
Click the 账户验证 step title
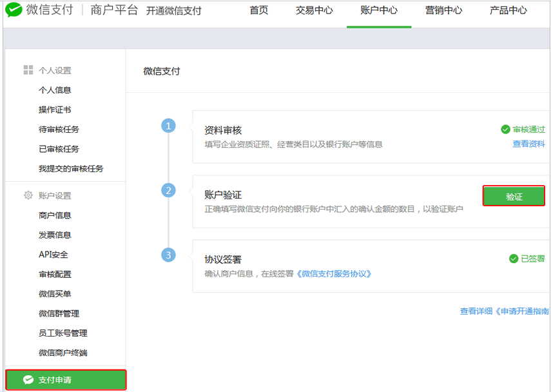(x=223, y=195)
